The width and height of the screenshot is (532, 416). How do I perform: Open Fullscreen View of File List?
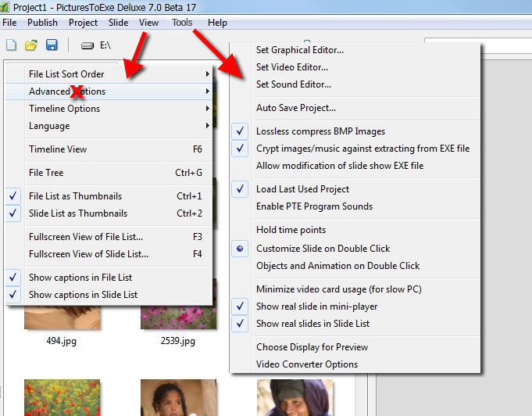coord(109,237)
